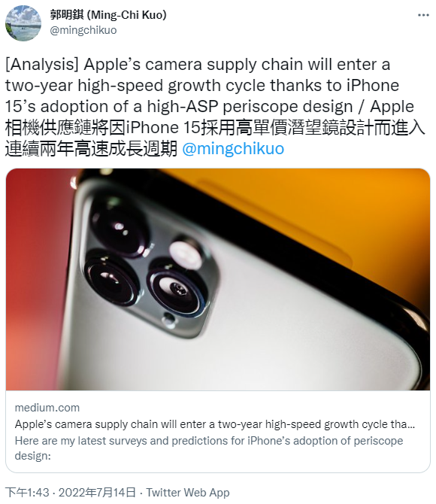Open the three-dot more options menu
Image resolution: width=436 pixels, height=504 pixels.
click(x=423, y=15)
